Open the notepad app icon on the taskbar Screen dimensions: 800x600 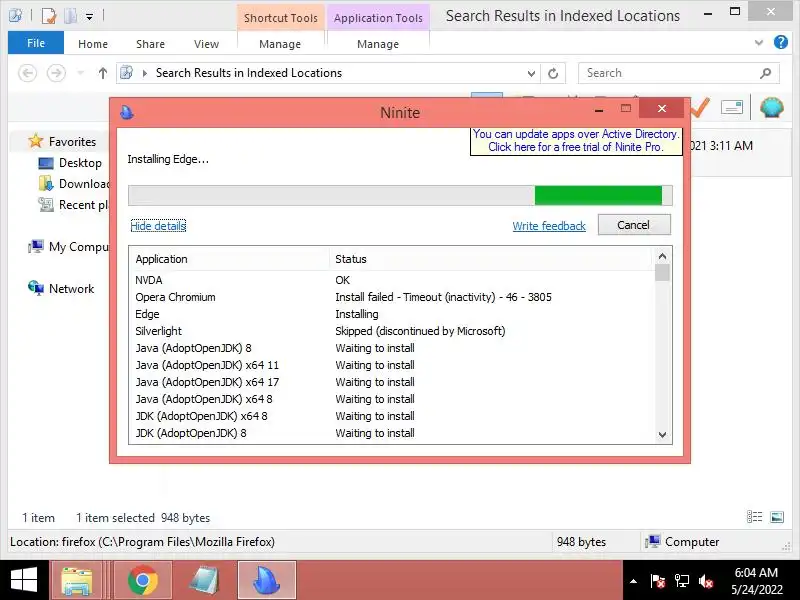pos(204,580)
